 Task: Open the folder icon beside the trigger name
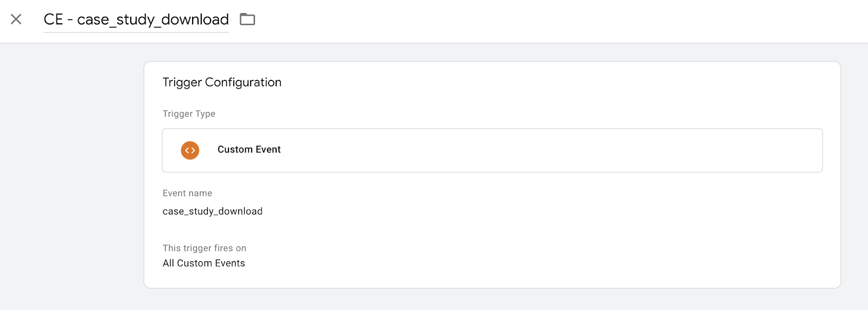pos(247,20)
